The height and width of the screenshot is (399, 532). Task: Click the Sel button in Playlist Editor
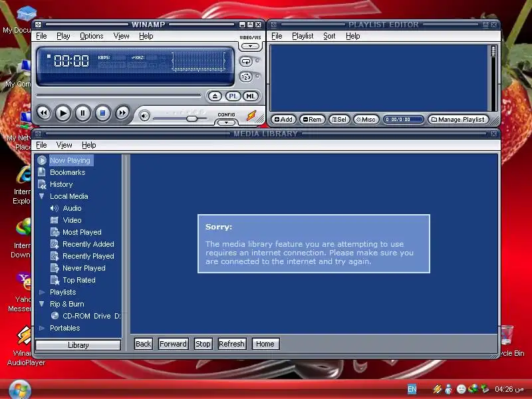(x=339, y=120)
